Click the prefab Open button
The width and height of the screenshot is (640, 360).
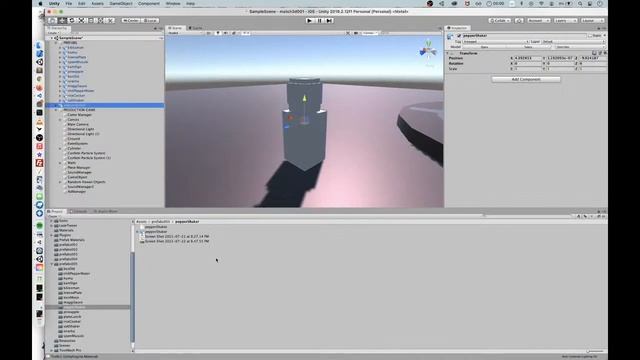click(x=484, y=47)
